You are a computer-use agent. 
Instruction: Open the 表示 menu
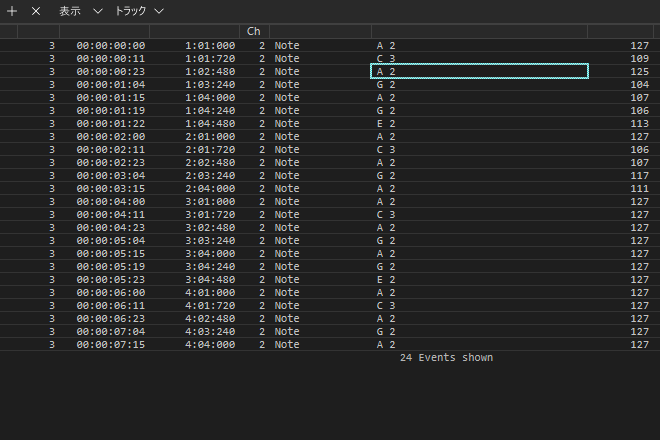[x=70, y=10]
